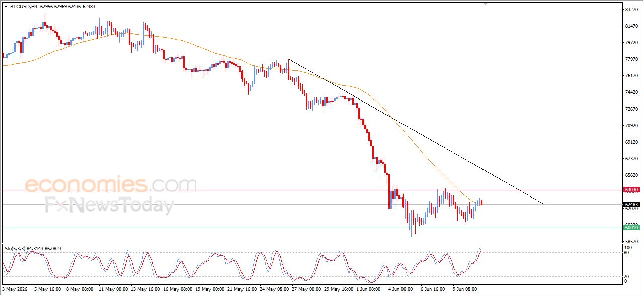This screenshot has width=644, height=296.
Task: Select the green 60010 price label
Action: tap(631, 228)
